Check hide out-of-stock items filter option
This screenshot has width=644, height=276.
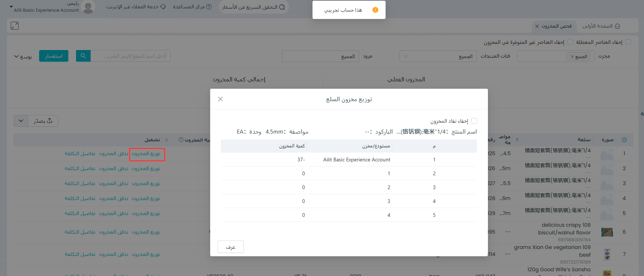[570, 42]
